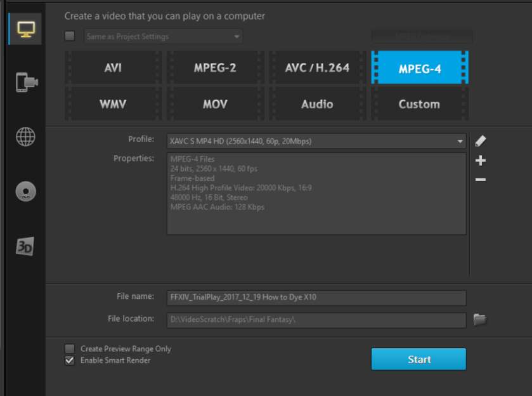
Task: Open the Disc burning sidebar icon
Action: [x=26, y=191]
